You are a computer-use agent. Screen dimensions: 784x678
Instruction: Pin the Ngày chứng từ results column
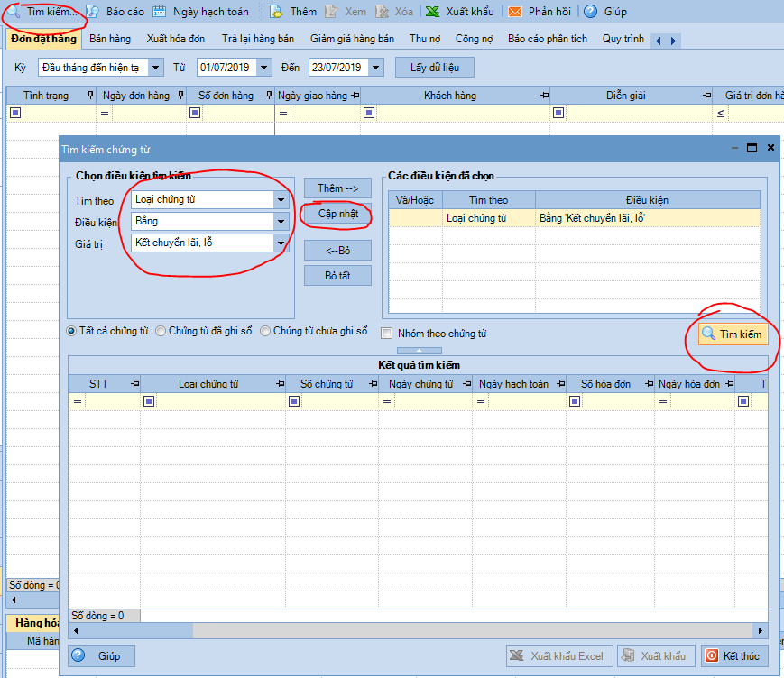467,384
